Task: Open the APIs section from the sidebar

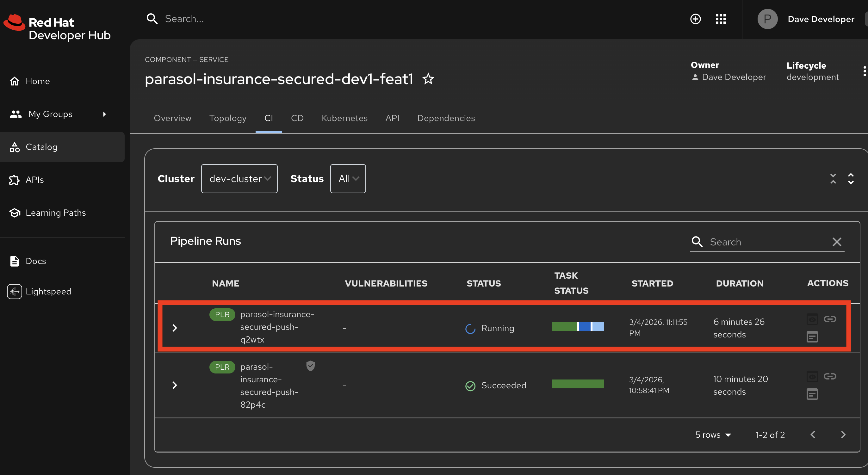Action: (34, 180)
